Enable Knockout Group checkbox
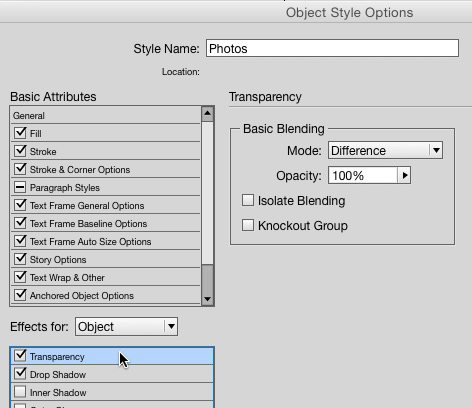This screenshot has height=408, width=472. [x=248, y=225]
